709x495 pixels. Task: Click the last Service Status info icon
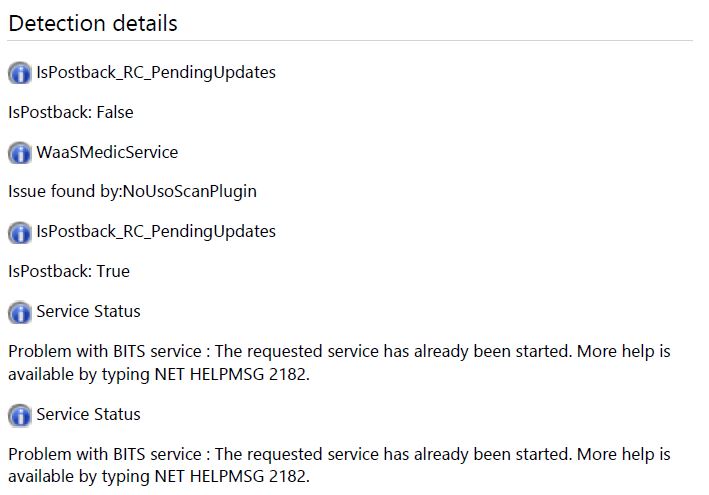point(19,415)
